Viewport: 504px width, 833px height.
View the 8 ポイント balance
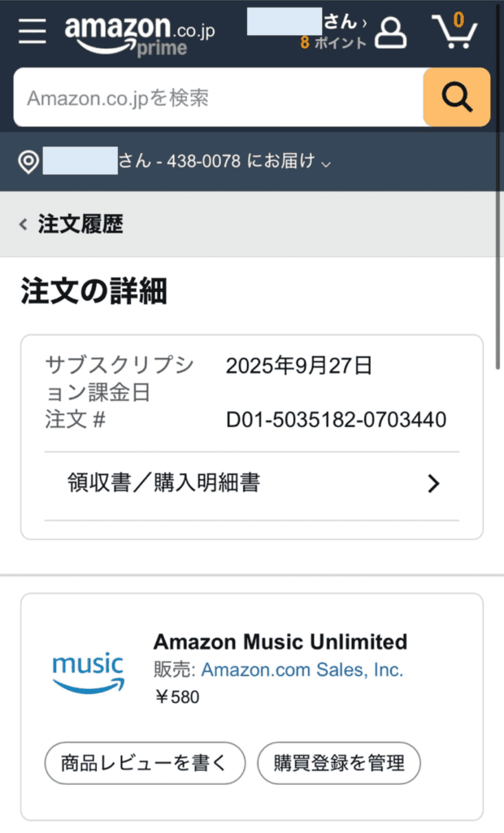pos(333,43)
